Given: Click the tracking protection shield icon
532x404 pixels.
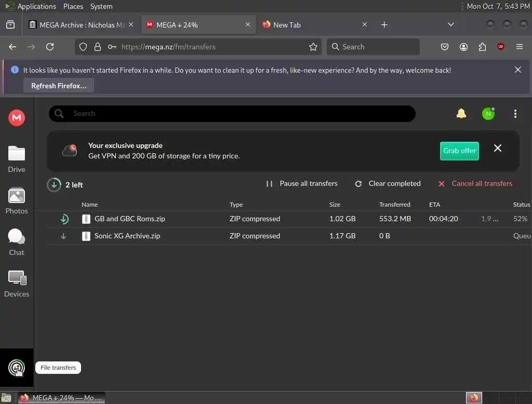Looking at the screenshot, I should (83, 47).
